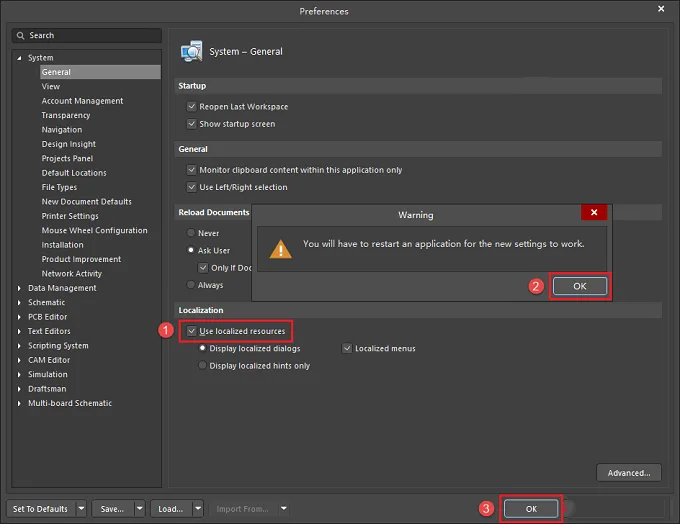Viewport: 680px width, 524px height.
Task: Open Product Improvement page
Action: pos(81,259)
